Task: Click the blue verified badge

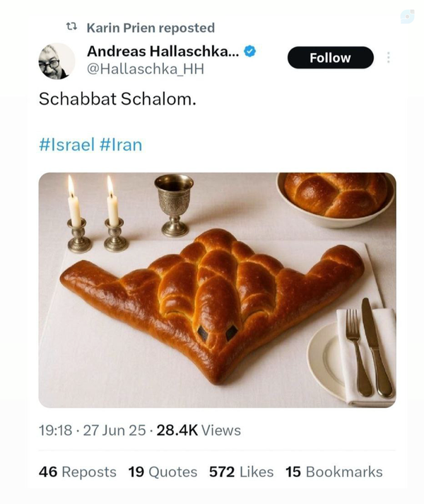Action: 250,51
